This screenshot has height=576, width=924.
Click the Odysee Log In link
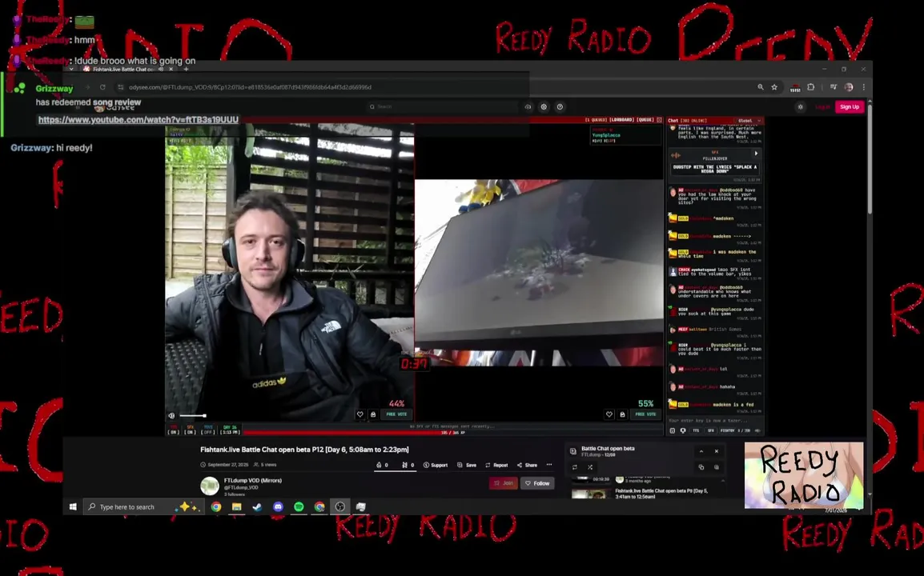822,106
